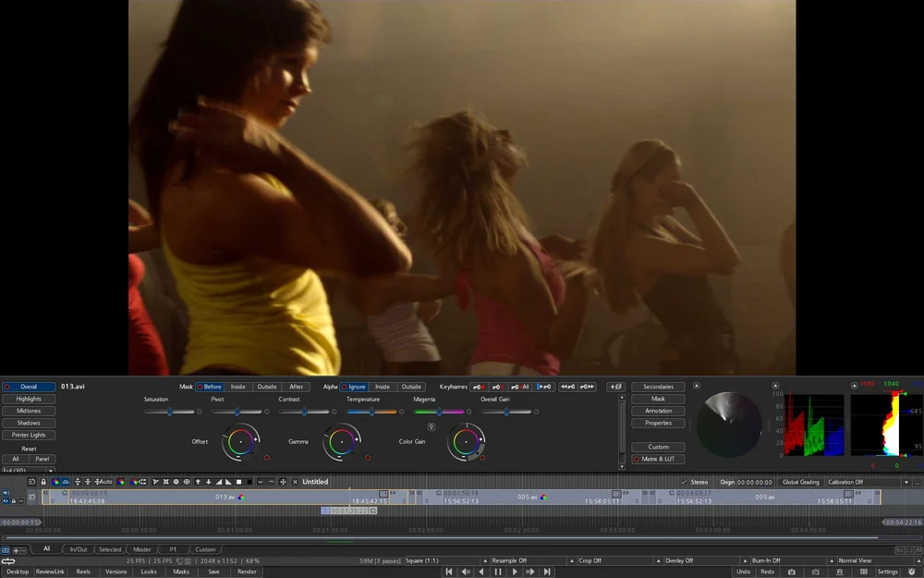Click the Global Grading button
924x578 pixels.
(x=801, y=482)
